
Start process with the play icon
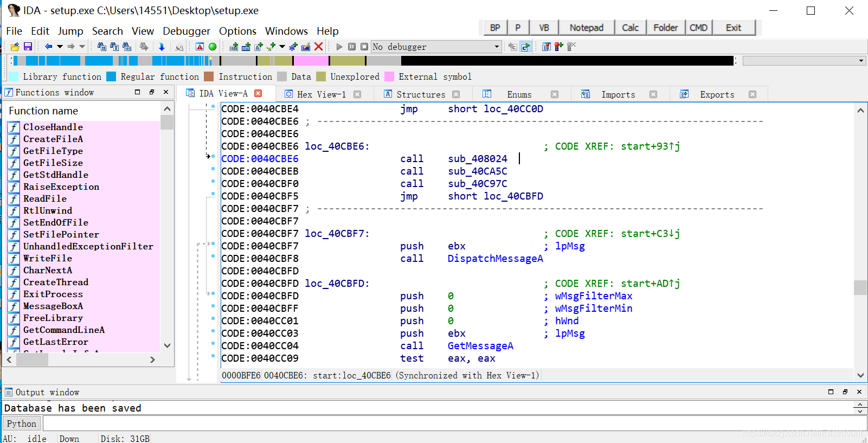pos(339,47)
